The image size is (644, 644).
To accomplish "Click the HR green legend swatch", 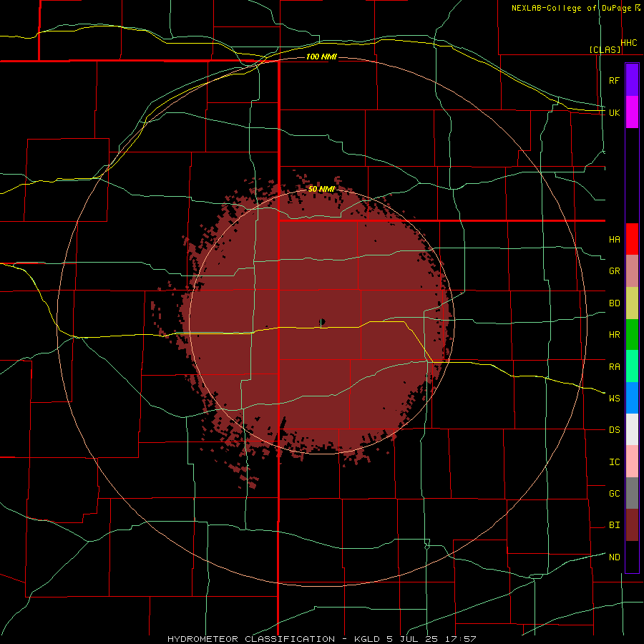I will pyautogui.click(x=632, y=334).
